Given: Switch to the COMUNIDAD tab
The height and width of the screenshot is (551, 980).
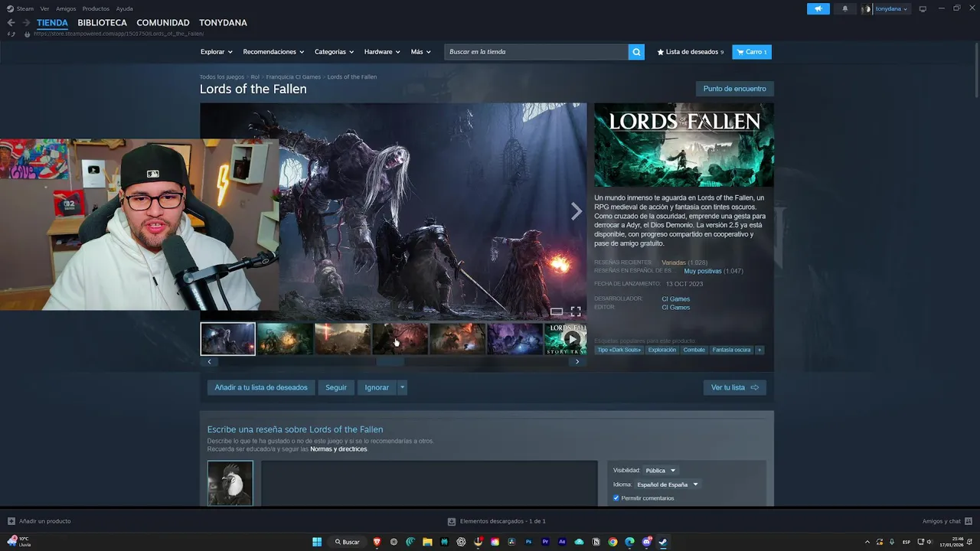Looking at the screenshot, I should point(163,23).
